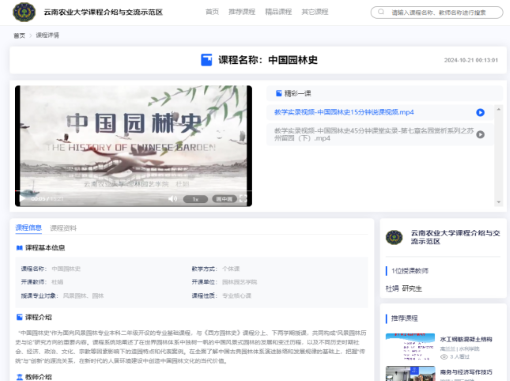Click the search box for course names
This screenshot has height=381, width=510.
[x=437, y=12]
